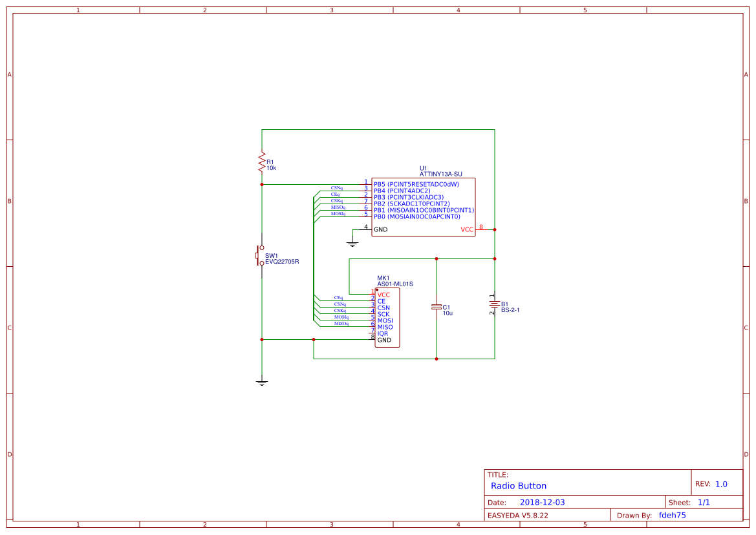The width and height of the screenshot is (756, 535).
Task: Select the ground symbol beside U1 GND pin
Action: (352, 244)
